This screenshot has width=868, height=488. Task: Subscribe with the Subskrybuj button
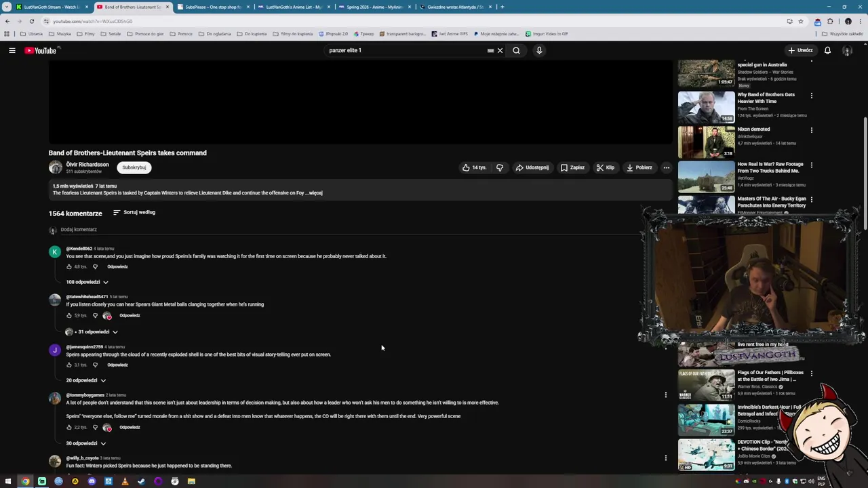click(134, 167)
